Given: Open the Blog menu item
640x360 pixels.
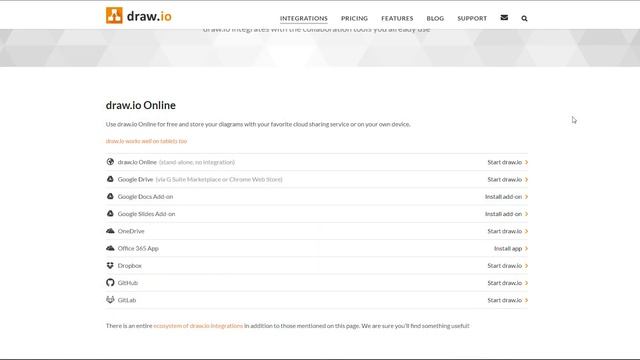Looking at the screenshot, I should tap(435, 18).
